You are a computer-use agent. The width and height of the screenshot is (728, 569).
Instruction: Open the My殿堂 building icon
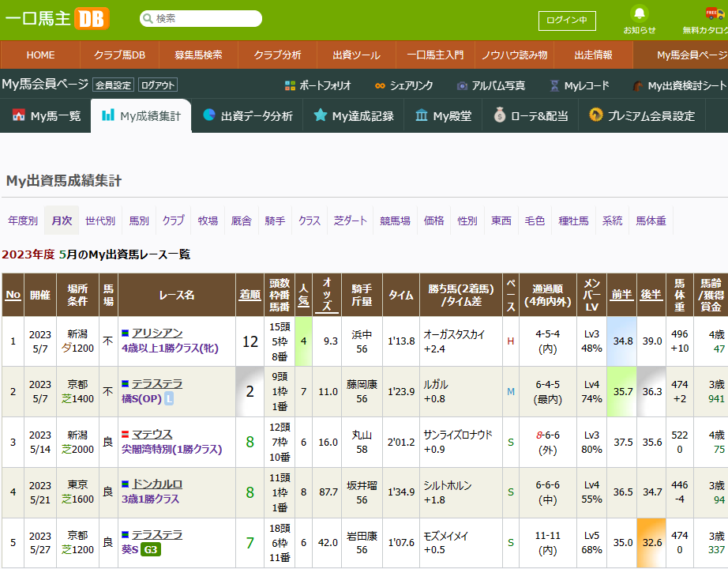pos(422,115)
